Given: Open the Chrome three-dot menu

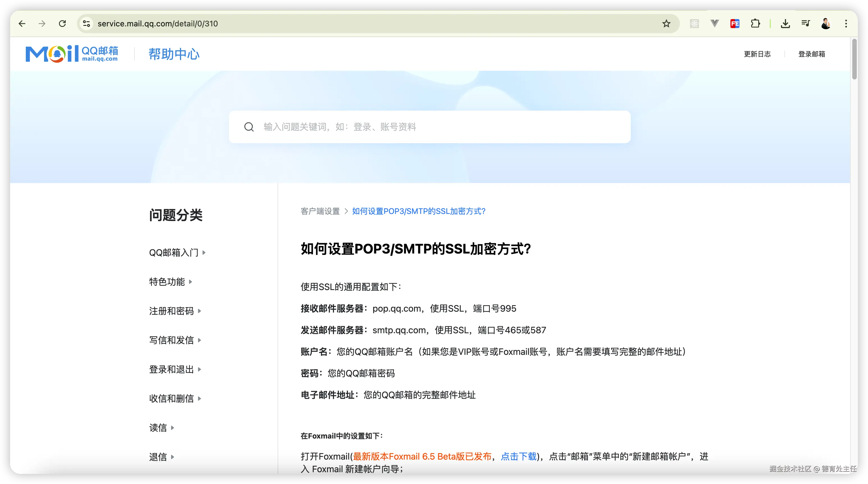Looking at the screenshot, I should 846,24.
